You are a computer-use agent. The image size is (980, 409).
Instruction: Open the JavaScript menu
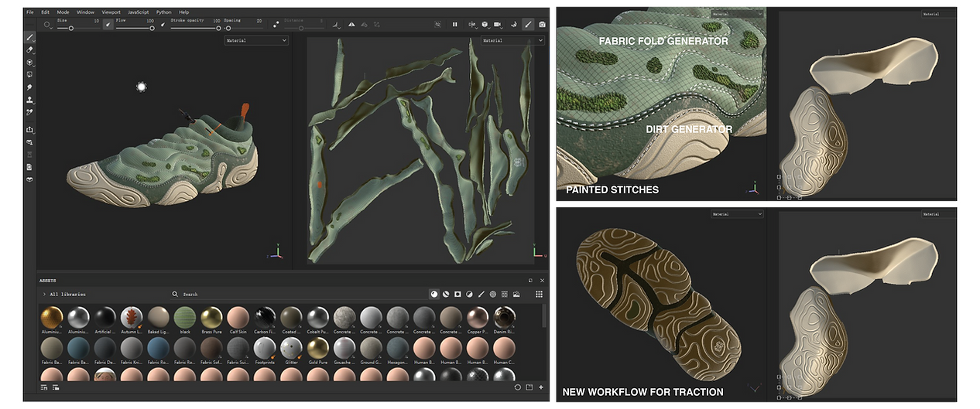[x=139, y=12]
